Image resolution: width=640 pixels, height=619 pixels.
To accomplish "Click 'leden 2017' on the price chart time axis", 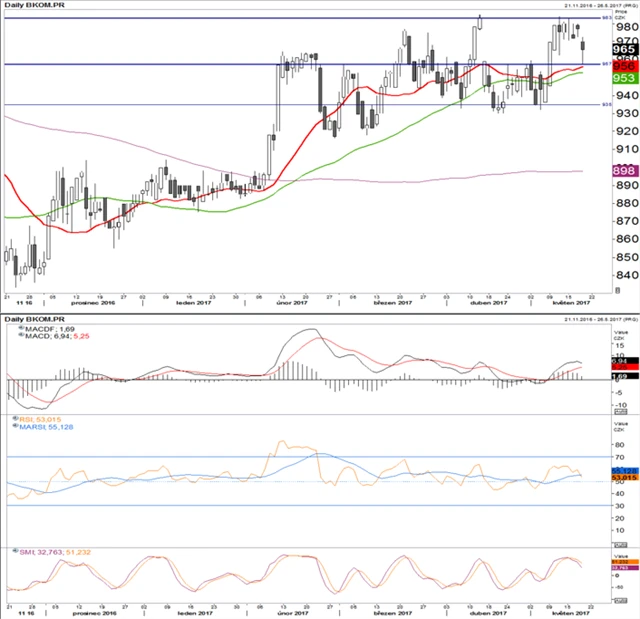I will [x=193, y=303].
